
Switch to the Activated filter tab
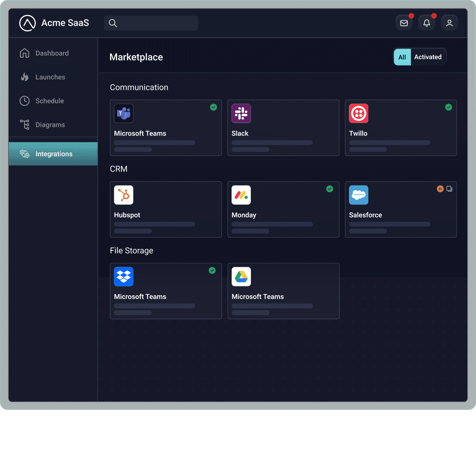click(x=428, y=57)
